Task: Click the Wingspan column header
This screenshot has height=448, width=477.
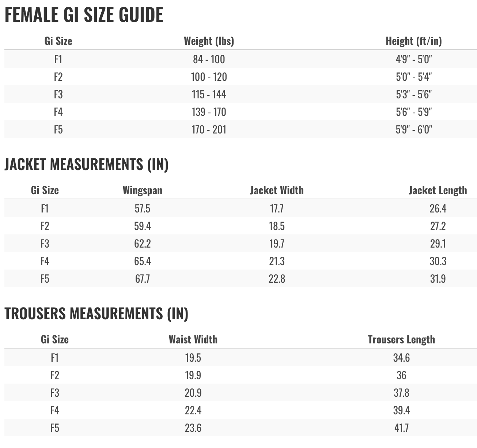Action: (x=143, y=190)
